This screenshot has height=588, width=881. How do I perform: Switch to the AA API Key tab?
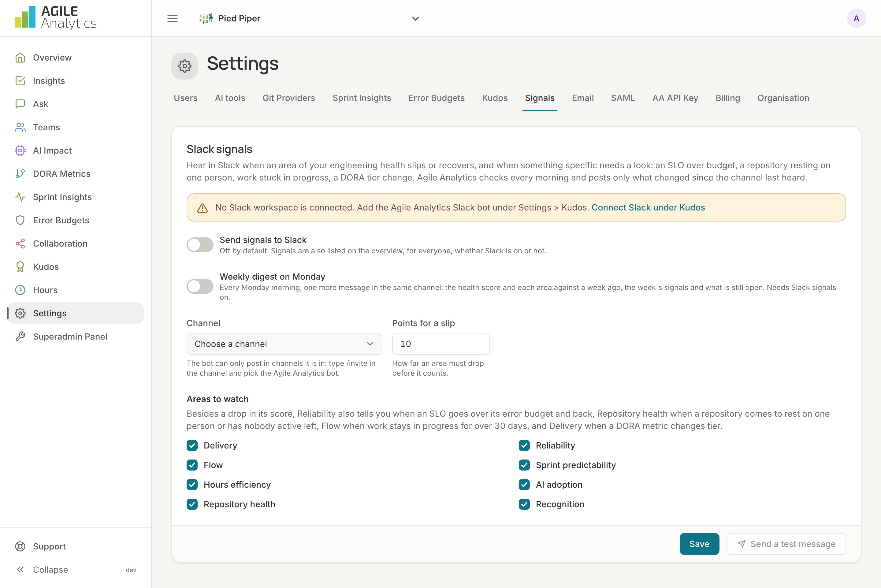coord(675,98)
